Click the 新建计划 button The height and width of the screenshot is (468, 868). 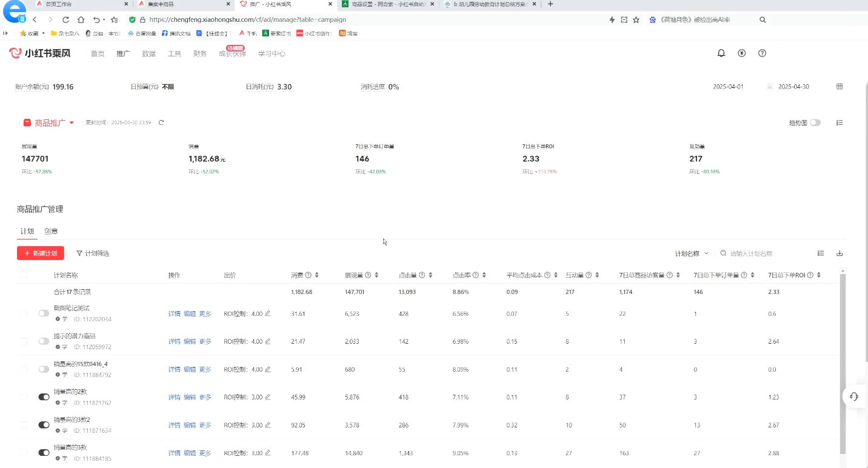tap(40, 253)
